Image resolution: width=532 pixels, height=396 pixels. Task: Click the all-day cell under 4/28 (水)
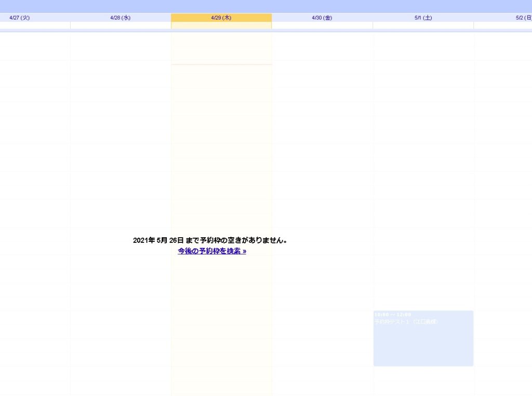tap(121, 25)
